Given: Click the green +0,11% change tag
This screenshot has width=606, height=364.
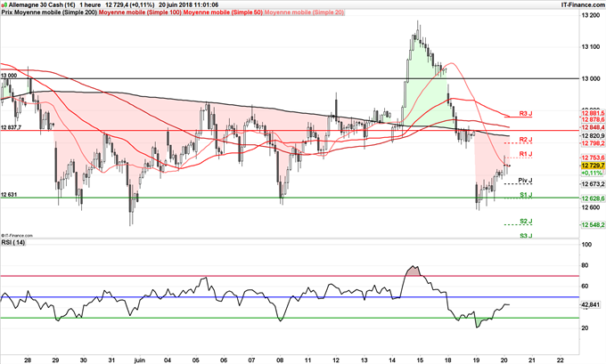Looking at the screenshot, I should tap(592, 174).
